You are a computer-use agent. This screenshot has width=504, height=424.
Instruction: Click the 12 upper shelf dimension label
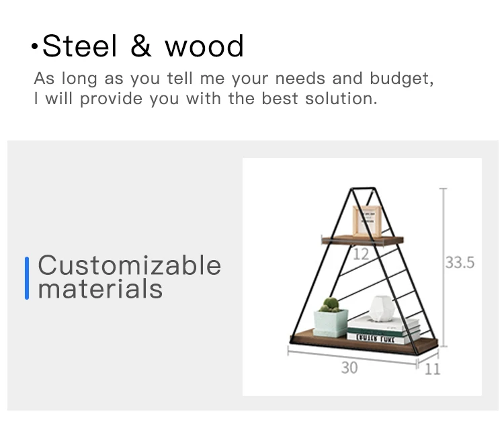[361, 255]
